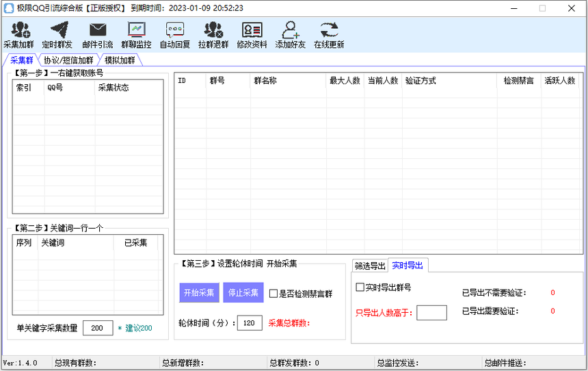This screenshot has height=371, width=588.
Task: Minimize the 极限QQ引流综合版 window
Action: point(513,8)
